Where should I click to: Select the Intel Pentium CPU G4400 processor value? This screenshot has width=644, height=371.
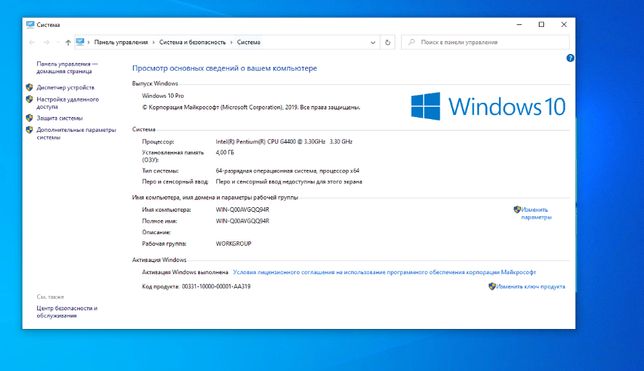tap(284, 141)
